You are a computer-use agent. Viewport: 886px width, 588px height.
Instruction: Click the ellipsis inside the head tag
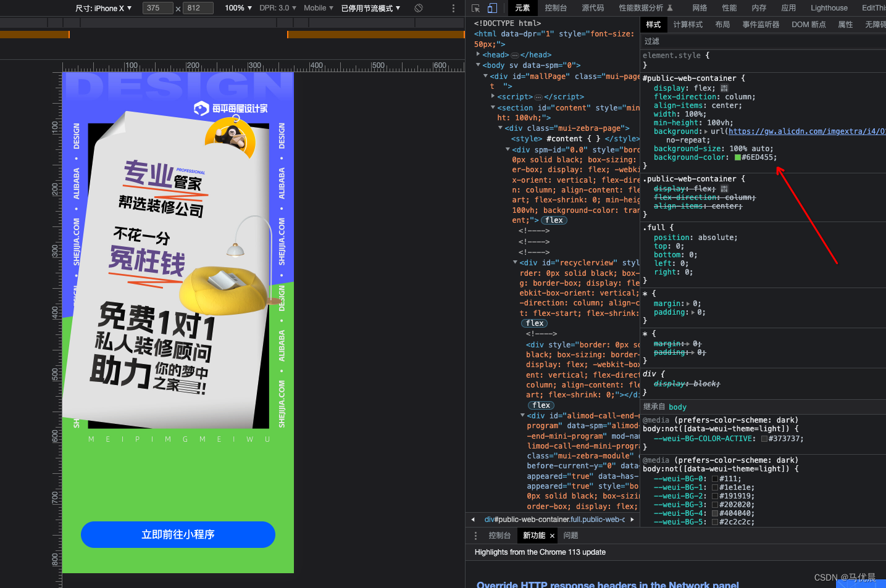click(515, 56)
